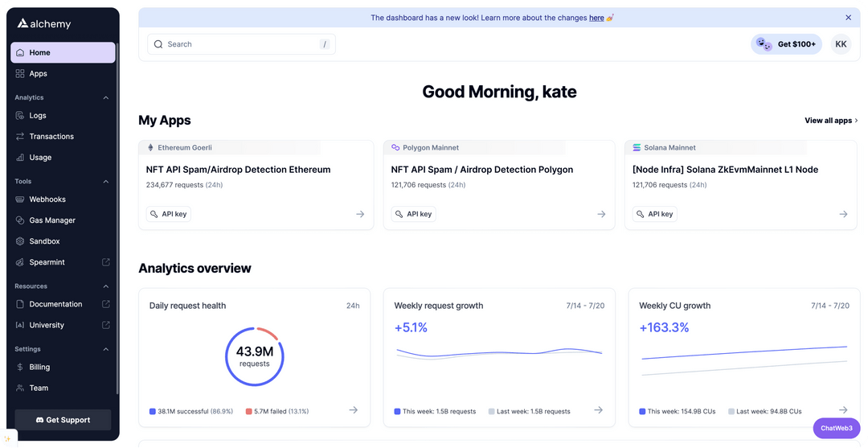Screen dimensions: 868x448
Task: Open the Spearmint external link icon
Action: pos(106,262)
